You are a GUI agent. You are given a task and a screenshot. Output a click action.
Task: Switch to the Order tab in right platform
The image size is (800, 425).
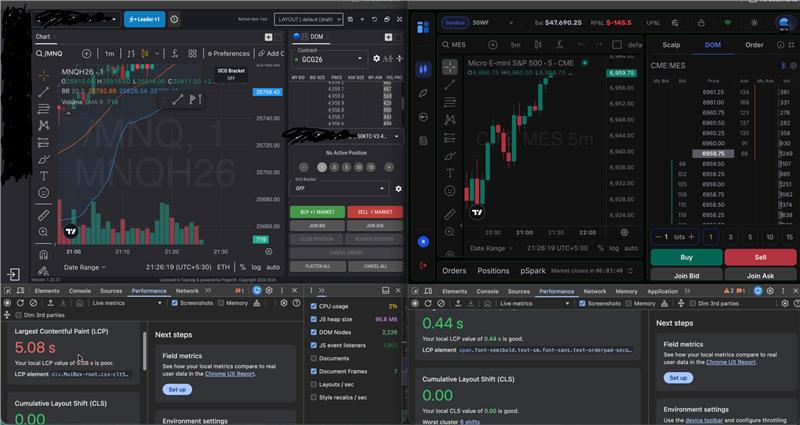[754, 45]
